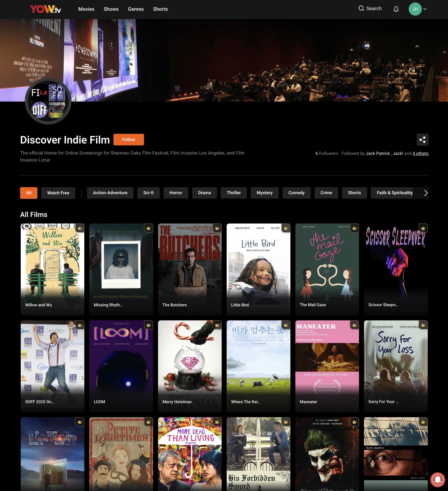Click crown badge on Willow and Wu
This screenshot has height=491, width=448.
80,228
